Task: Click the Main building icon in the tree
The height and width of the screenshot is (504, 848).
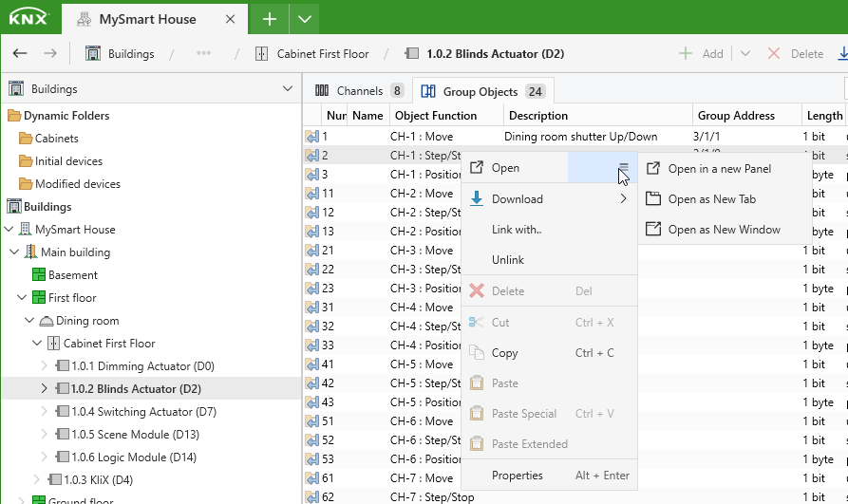Action: point(31,252)
